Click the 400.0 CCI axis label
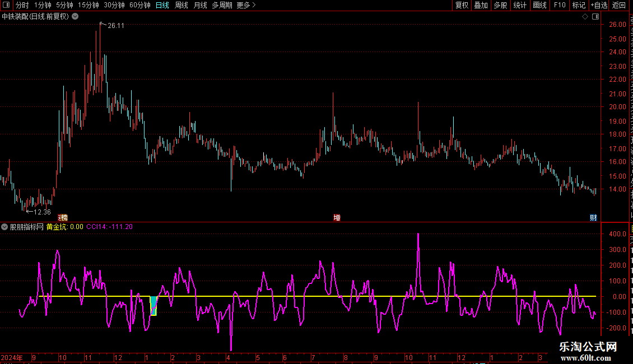The height and width of the screenshot is (364, 633). (x=618, y=234)
